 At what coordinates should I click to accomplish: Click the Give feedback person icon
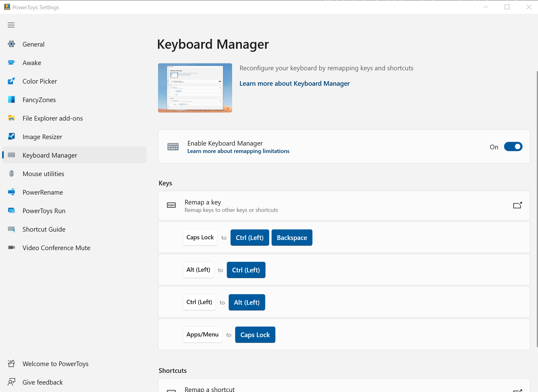[x=11, y=382]
